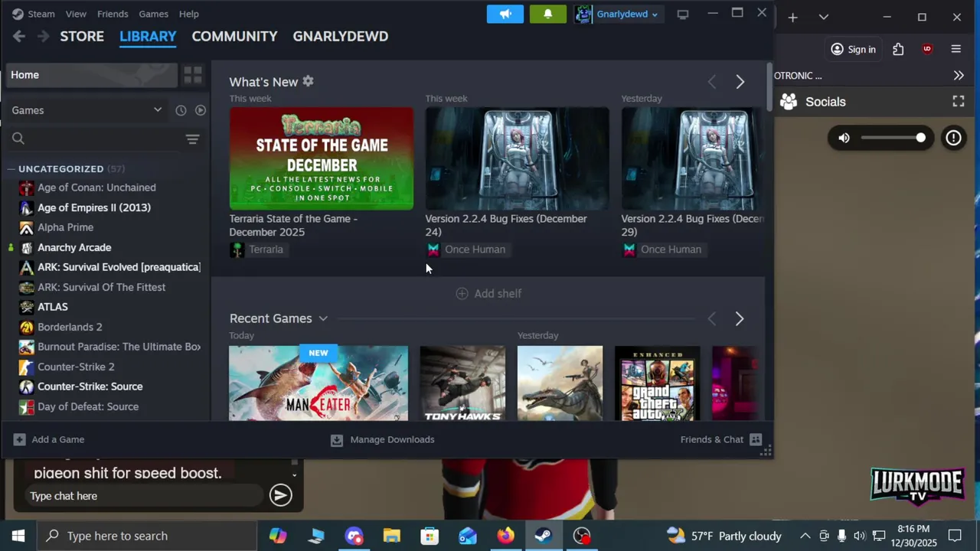Click the Manage Downloads icon
Screen dimensions: 980x551
336,439
